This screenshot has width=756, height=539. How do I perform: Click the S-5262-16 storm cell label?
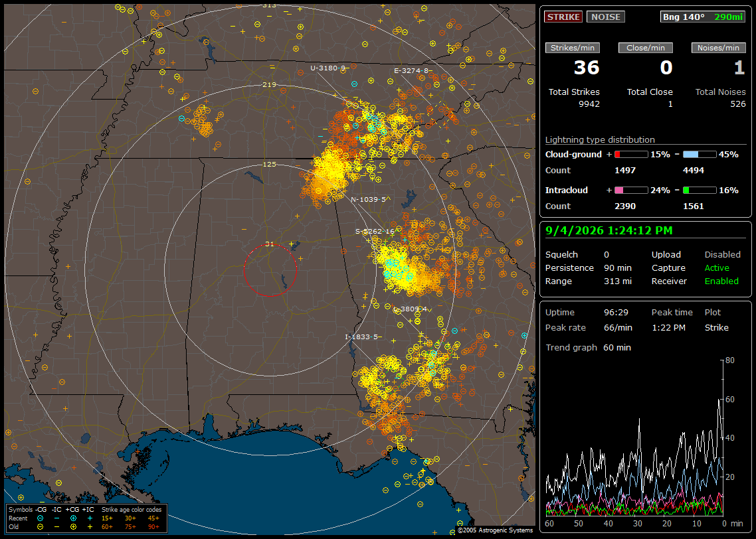[375, 231]
